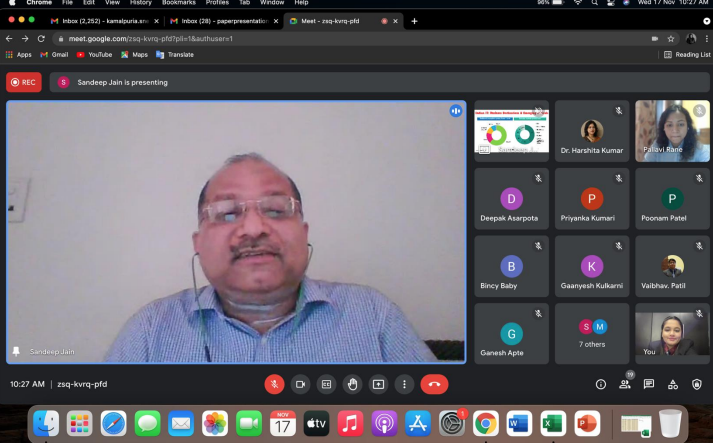Image resolution: width=713 pixels, height=443 pixels.
Task: Go forward in browser history
Action: tap(25, 39)
